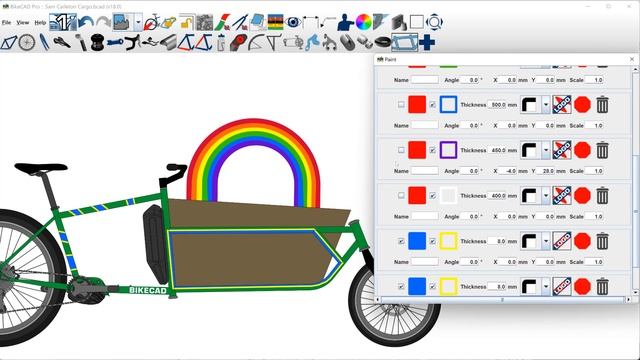Delete the 450.0 mm paint row via trash
Image resolution: width=640 pixels, height=360 pixels.
[x=602, y=150]
